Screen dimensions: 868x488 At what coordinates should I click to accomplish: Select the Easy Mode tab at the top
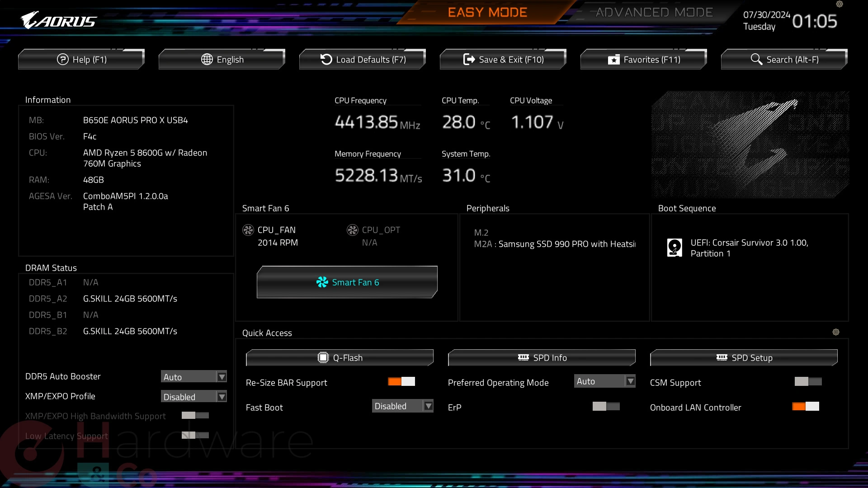pyautogui.click(x=489, y=11)
